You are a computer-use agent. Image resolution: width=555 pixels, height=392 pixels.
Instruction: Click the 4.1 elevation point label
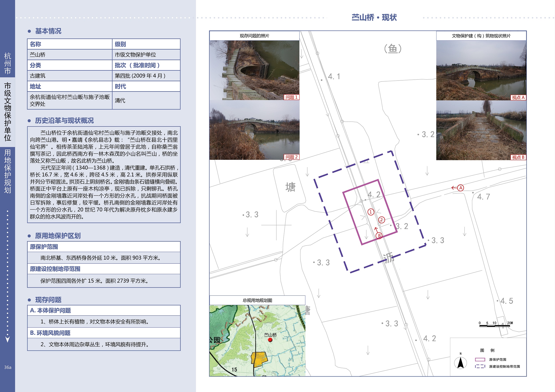tap(334, 77)
